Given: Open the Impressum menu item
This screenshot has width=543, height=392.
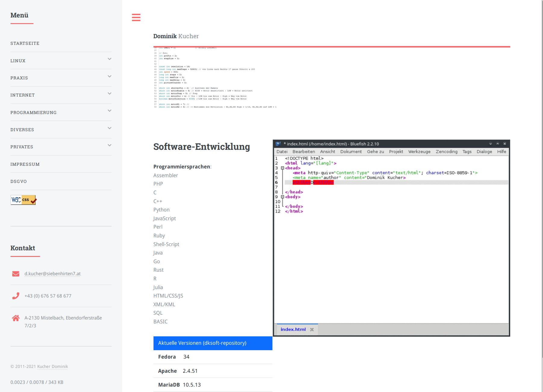Looking at the screenshot, I should (25, 164).
